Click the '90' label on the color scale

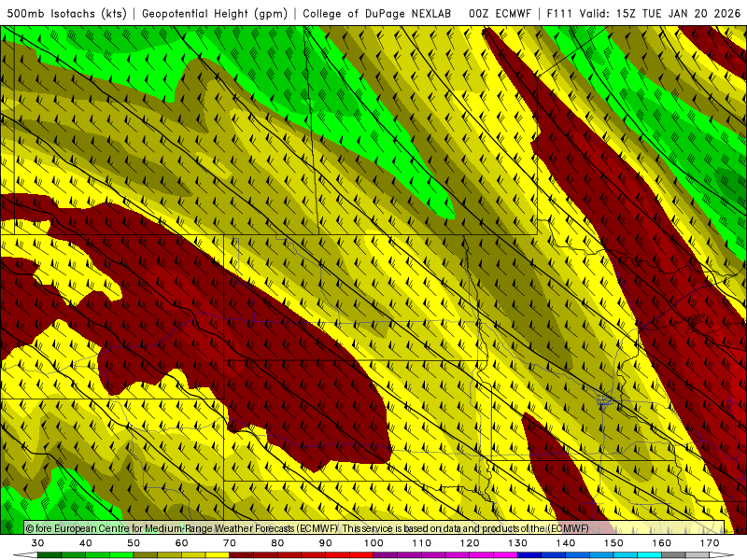pos(325,543)
